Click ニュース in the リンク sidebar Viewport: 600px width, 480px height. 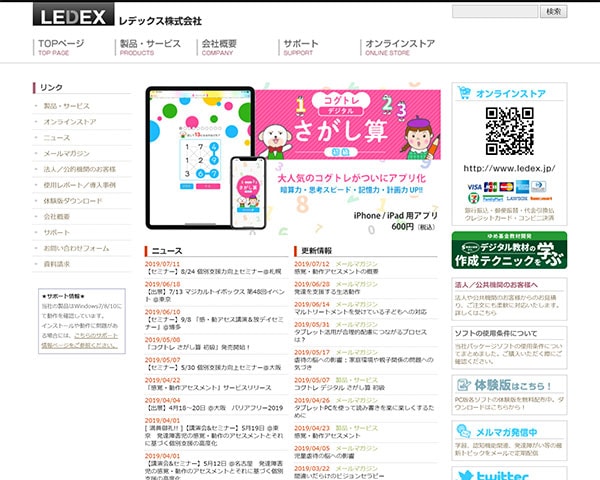pyautogui.click(x=57, y=138)
